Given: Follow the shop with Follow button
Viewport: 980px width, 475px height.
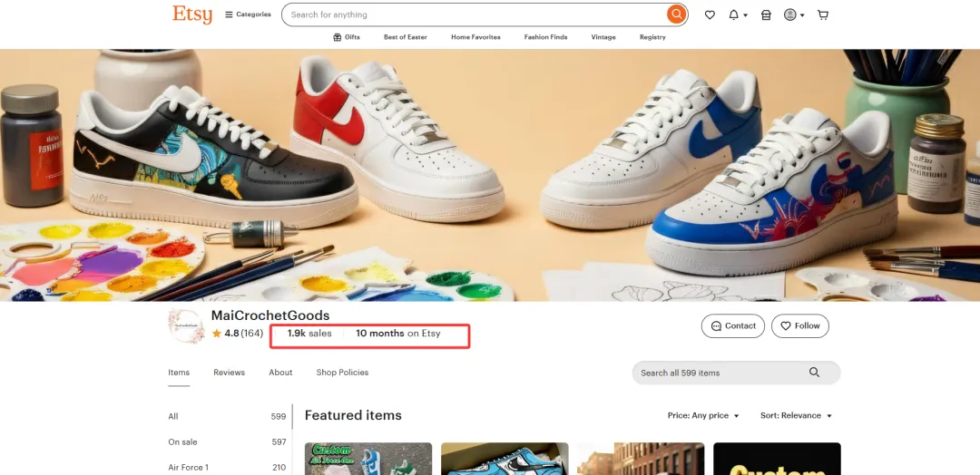Looking at the screenshot, I should pos(800,325).
